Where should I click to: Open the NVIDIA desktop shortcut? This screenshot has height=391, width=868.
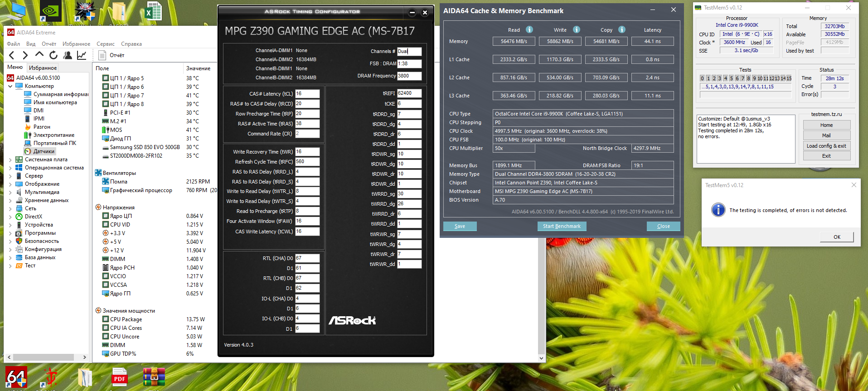point(51,11)
